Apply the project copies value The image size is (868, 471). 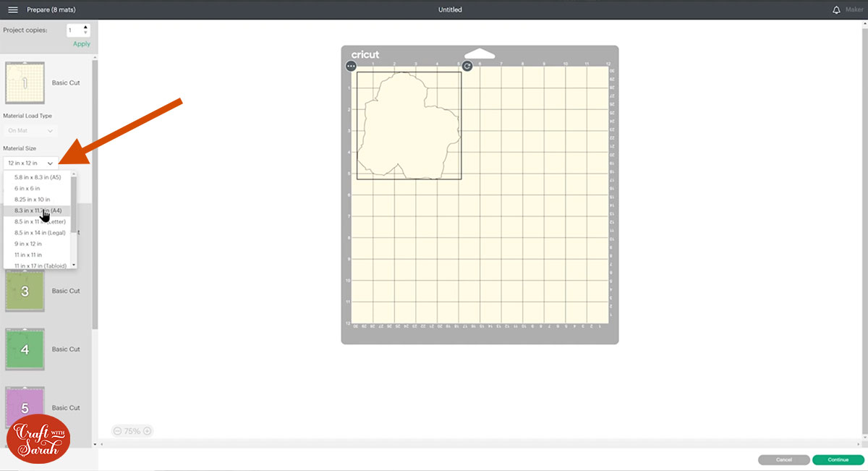point(82,44)
